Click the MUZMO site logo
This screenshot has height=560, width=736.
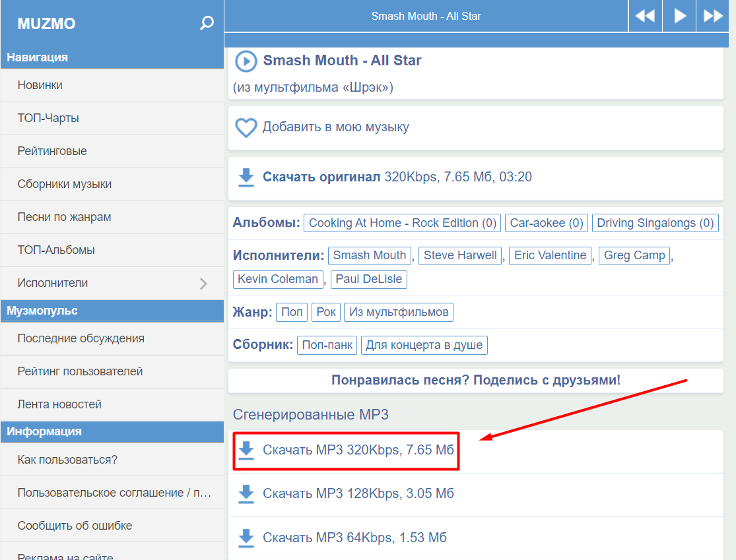(x=46, y=24)
